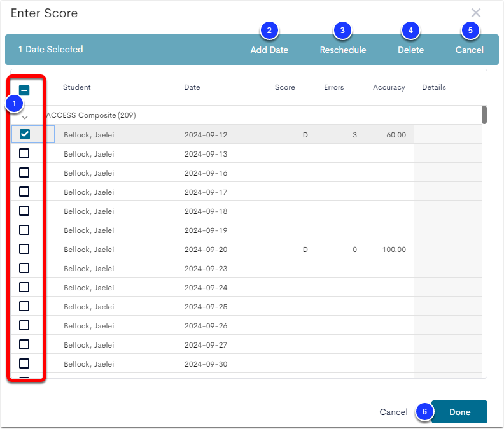This screenshot has width=504, height=429.
Task: Click the Accuracy column header
Action: (x=389, y=87)
